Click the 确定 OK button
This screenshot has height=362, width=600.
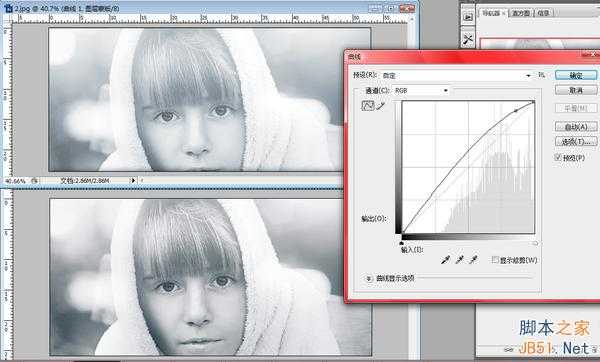coord(576,75)
